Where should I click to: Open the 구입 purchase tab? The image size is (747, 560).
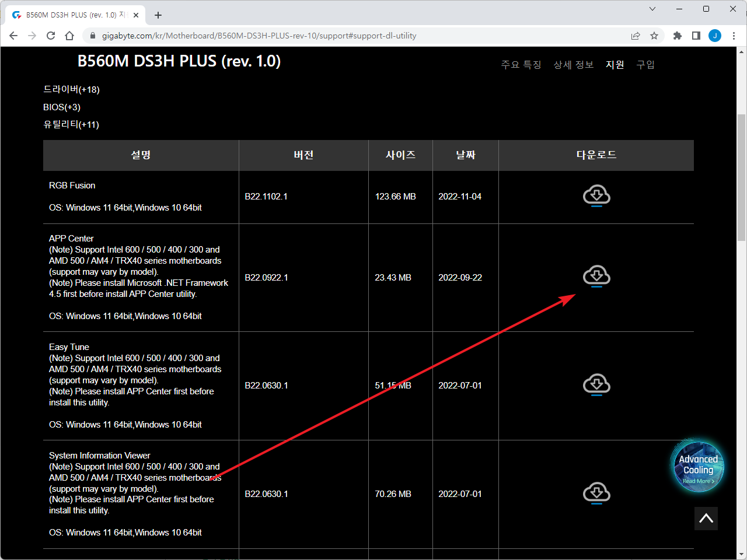pos(645,65)
